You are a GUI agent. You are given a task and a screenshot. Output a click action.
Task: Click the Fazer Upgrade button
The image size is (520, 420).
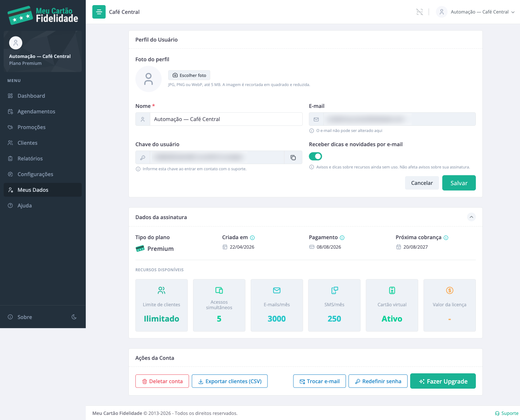point(443,381)
